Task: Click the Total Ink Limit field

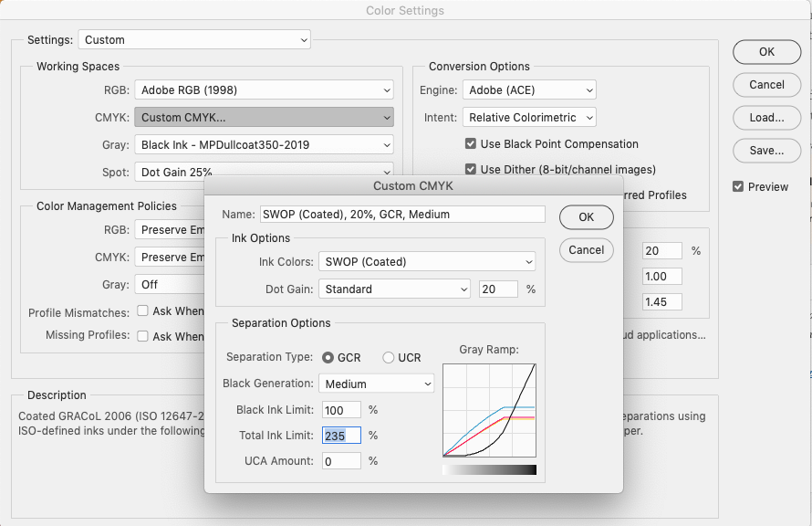Action: [340, 435]
